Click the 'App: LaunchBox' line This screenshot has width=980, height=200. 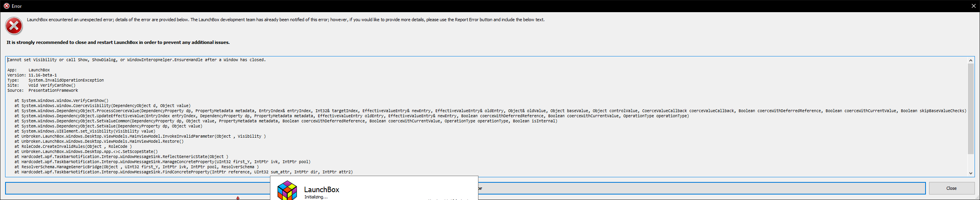coord(29,70)
